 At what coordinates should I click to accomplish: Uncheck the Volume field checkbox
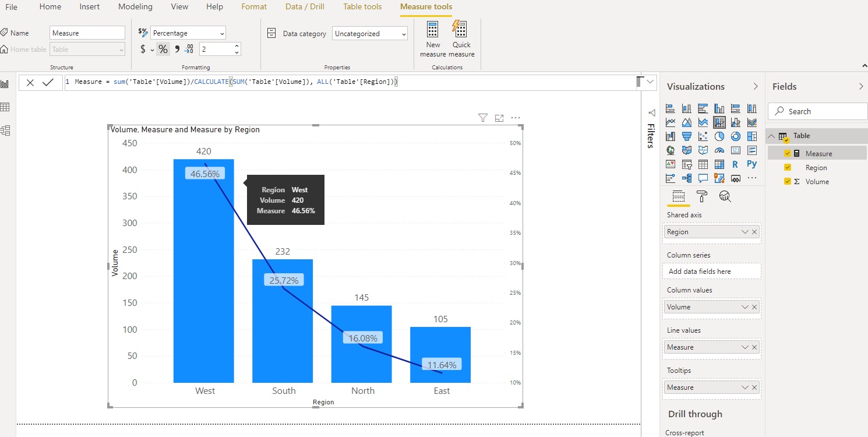point(788,182)
